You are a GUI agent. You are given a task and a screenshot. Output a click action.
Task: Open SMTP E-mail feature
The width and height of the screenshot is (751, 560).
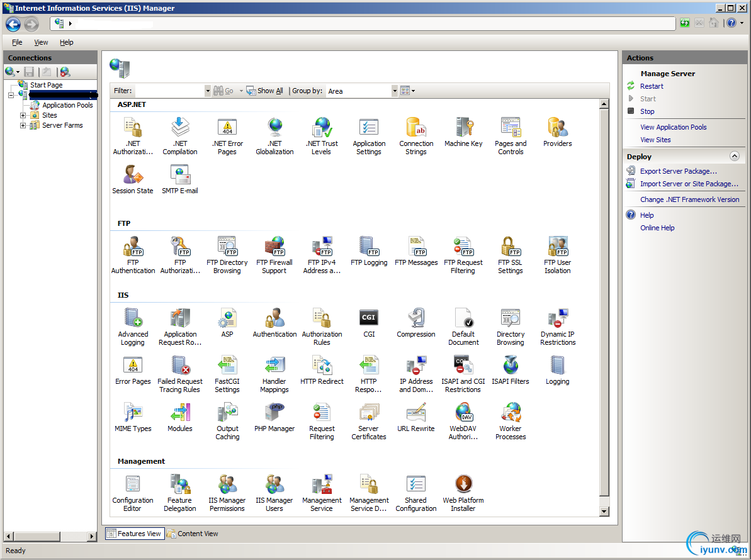coord(179,179)
